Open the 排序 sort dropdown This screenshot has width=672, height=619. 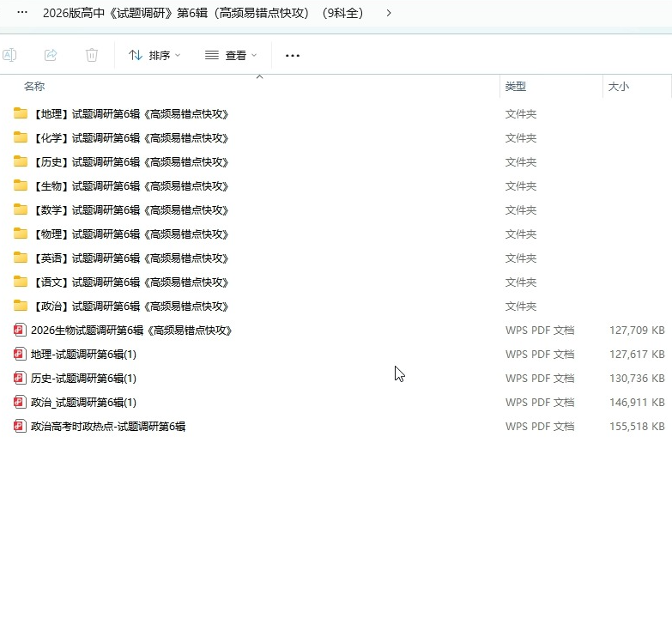(154, 55)
